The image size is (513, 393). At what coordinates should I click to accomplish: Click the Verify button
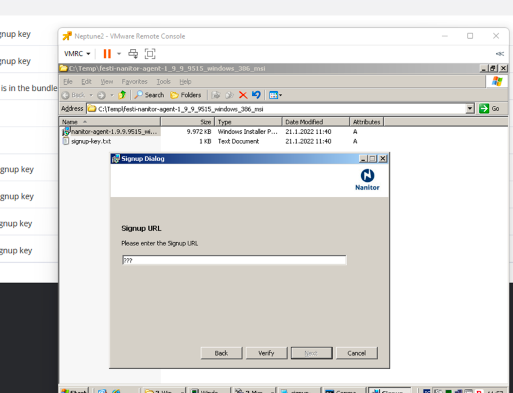(266, 353)
